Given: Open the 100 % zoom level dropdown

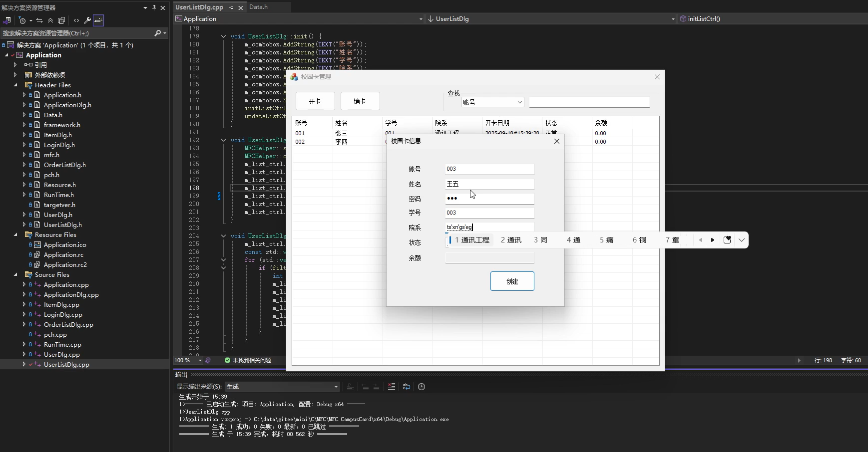Looking at the screenshot, I should (200, 360).
